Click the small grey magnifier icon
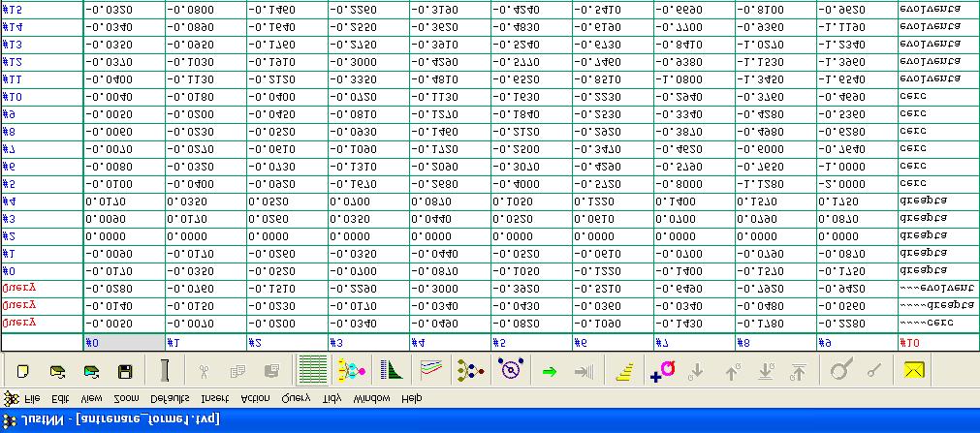This screenshot has width=980, height=433. (874, 372)
